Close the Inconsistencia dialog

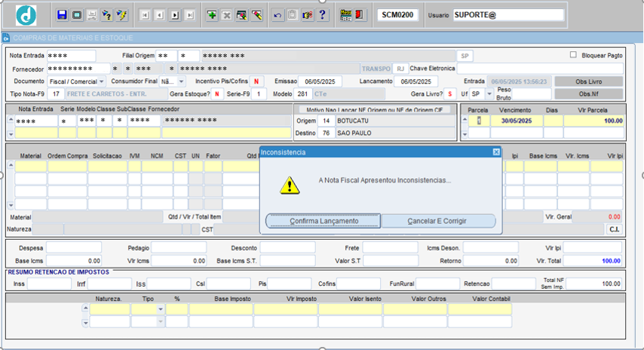point(495,152)
